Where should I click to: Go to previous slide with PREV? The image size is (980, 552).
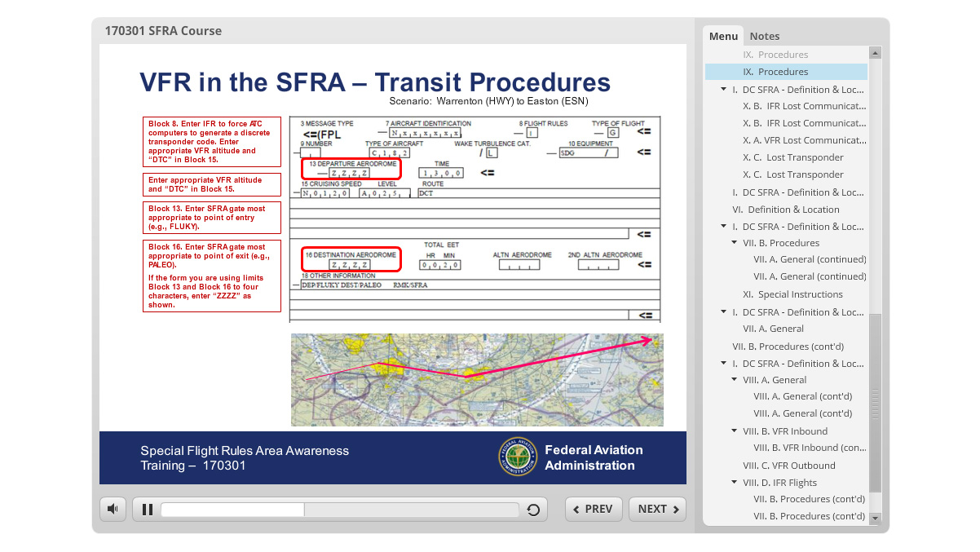(x=594, y=510)
